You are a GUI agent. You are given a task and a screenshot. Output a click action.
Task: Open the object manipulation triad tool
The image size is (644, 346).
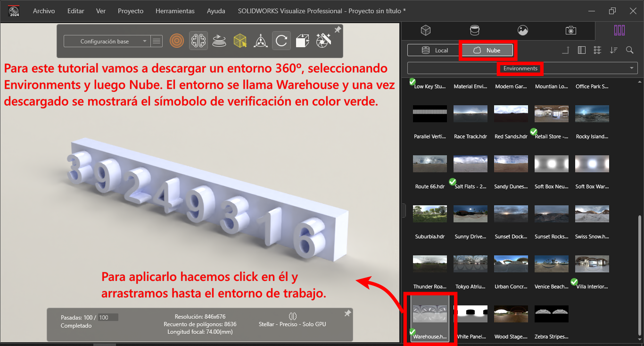pyautogui.click(x=260, y=41)
